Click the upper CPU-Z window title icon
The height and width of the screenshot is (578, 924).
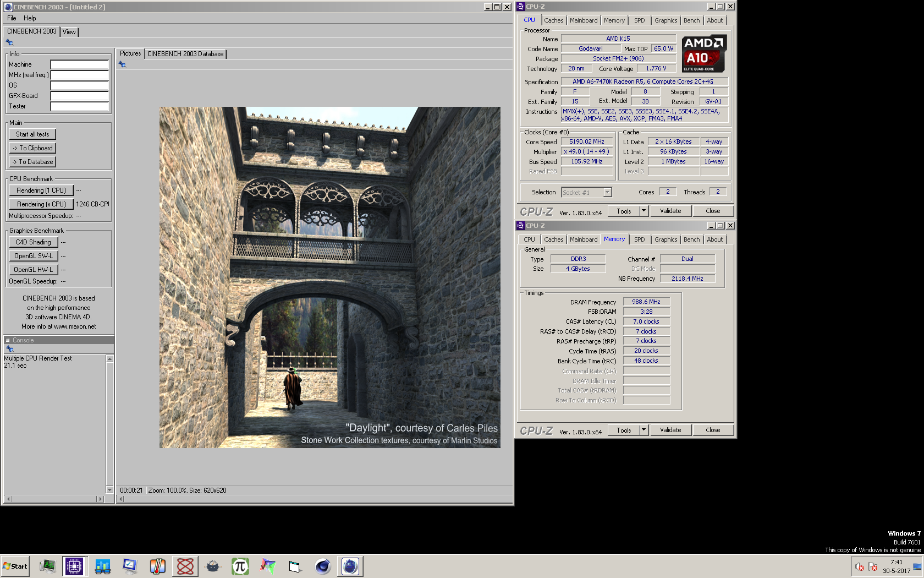tap(521, 7)
